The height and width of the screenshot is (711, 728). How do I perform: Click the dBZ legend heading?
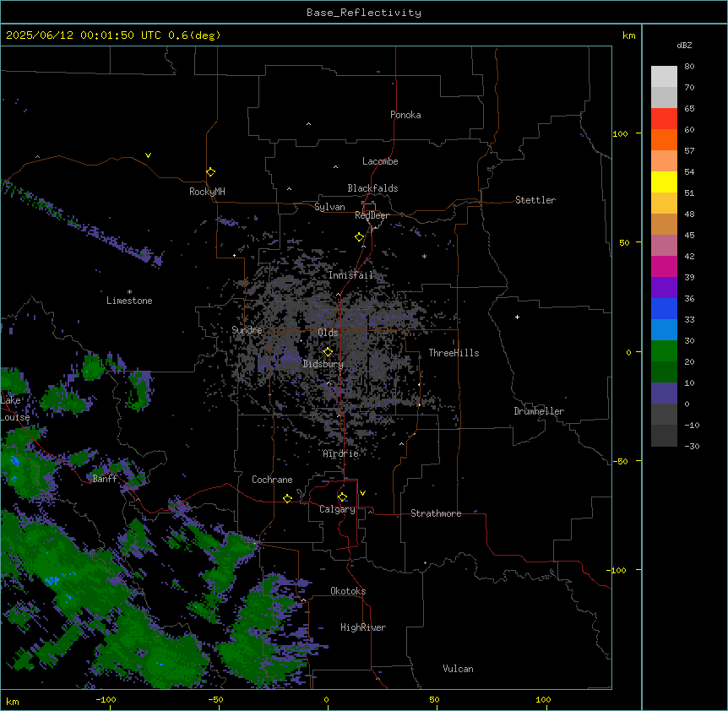[684, 45]
